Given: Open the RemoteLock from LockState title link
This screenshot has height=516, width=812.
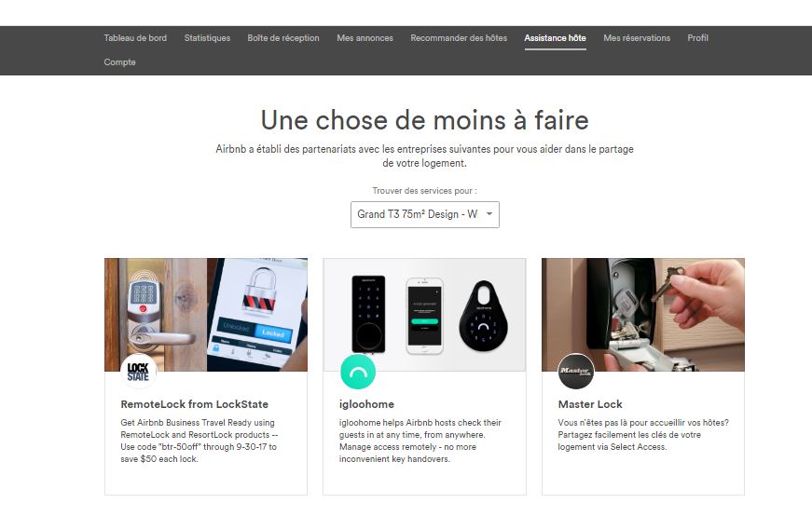Looking at the screenshot, I should point(194,404).
